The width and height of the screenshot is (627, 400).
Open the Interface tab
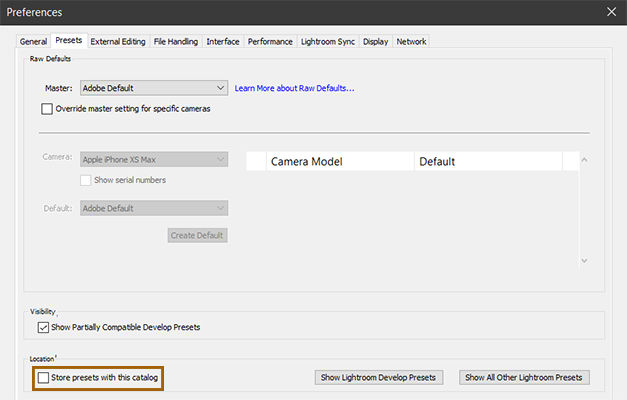click(223, 42)
